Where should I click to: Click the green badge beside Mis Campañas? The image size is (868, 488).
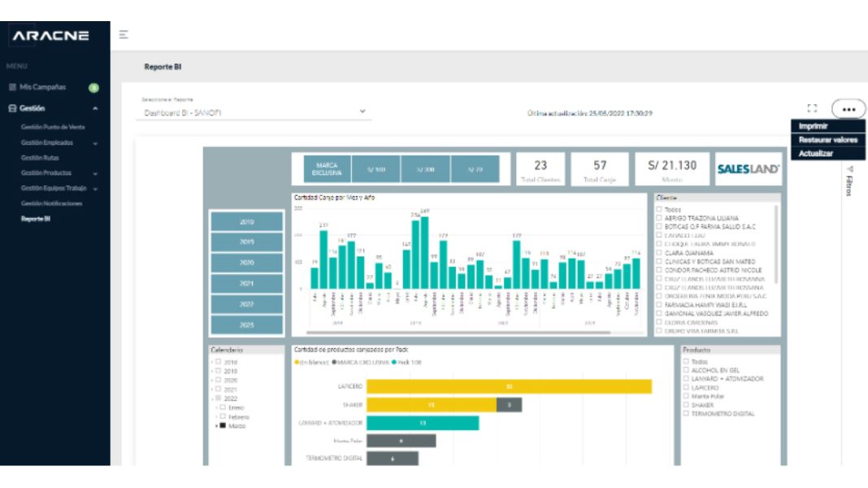pyautogui.click(x=93, y=88)
